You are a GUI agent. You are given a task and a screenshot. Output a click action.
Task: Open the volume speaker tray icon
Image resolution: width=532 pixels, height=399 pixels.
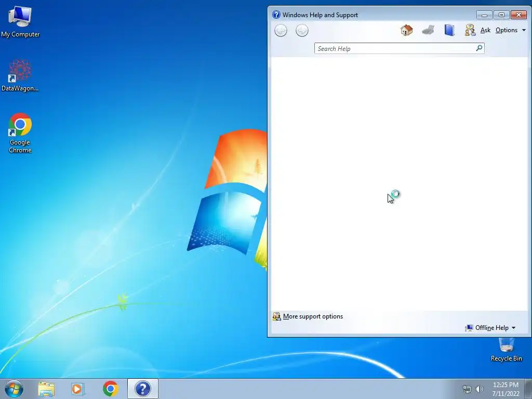pos(480,389)
